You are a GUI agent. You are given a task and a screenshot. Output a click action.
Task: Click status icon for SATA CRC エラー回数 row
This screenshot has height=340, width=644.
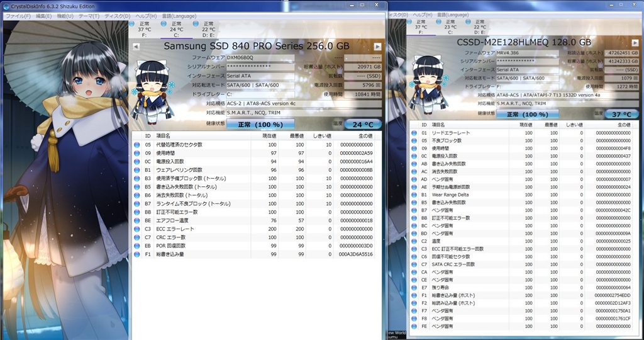[x=414, y=264]
